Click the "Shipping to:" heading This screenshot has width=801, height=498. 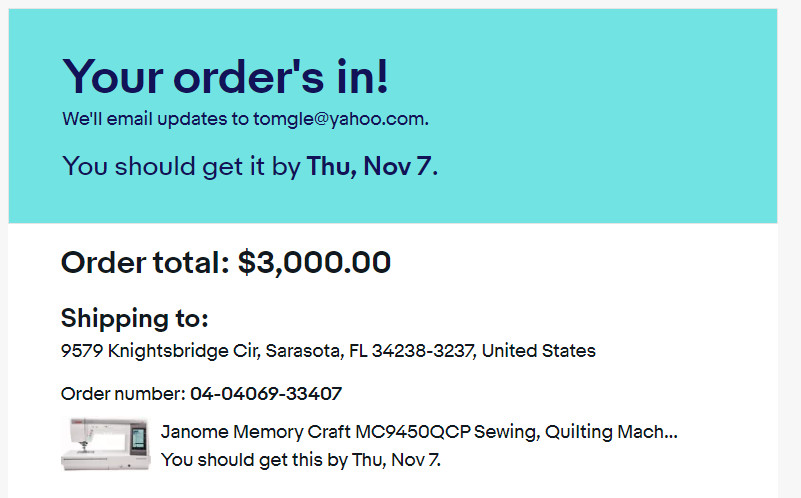click(x=134, y=319)
